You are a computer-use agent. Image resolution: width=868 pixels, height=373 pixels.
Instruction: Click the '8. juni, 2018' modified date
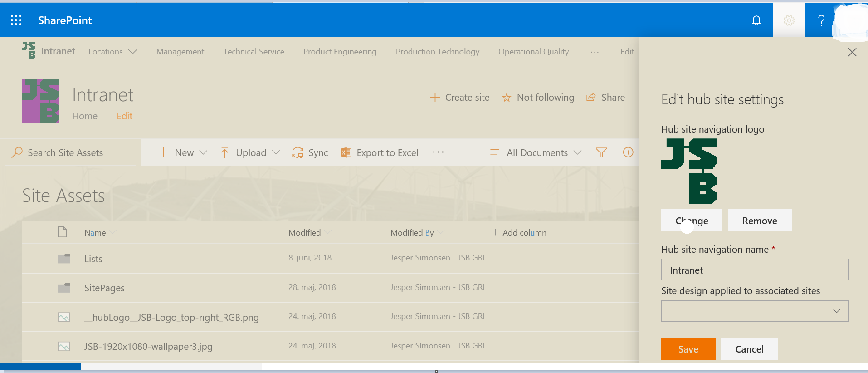point(310,258)
